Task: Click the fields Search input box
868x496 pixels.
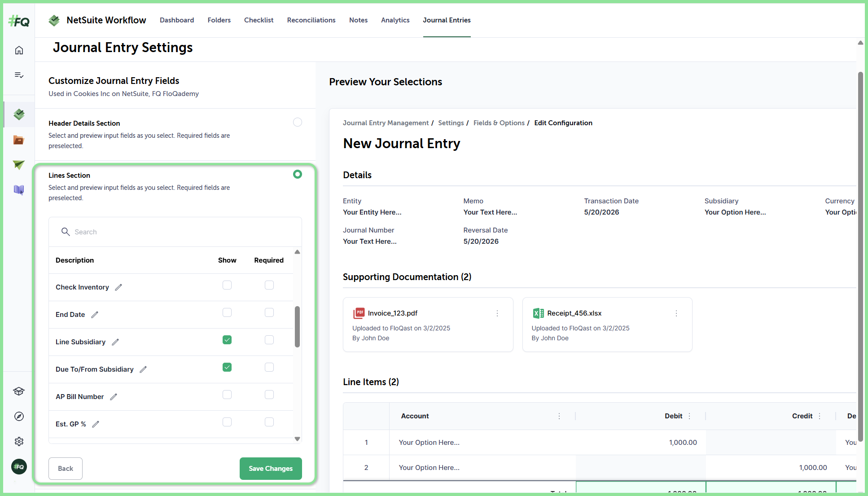Action: click(x=175, y=232)
